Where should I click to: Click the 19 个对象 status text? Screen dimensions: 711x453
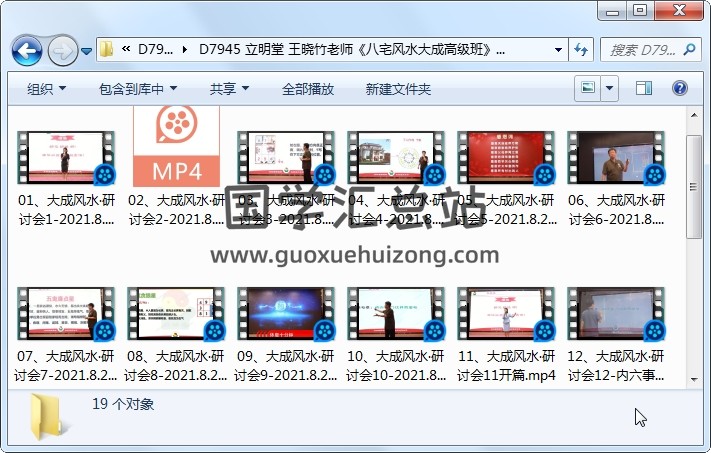123,404
